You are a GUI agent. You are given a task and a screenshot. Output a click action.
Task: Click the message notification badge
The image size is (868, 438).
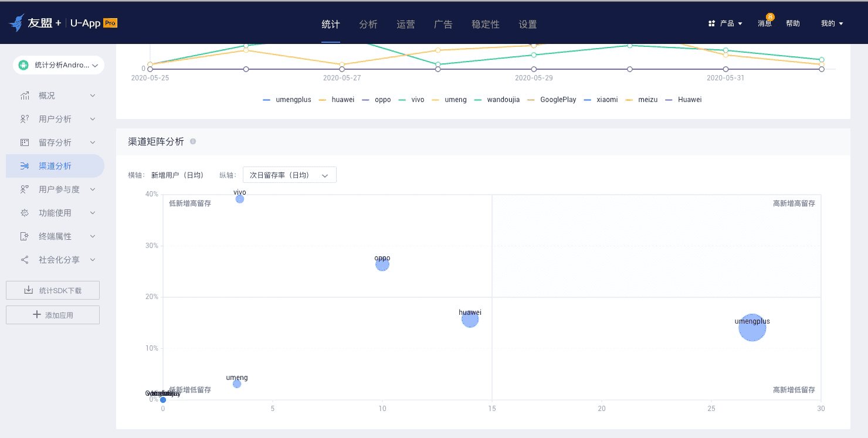click(x=770, y=17)
